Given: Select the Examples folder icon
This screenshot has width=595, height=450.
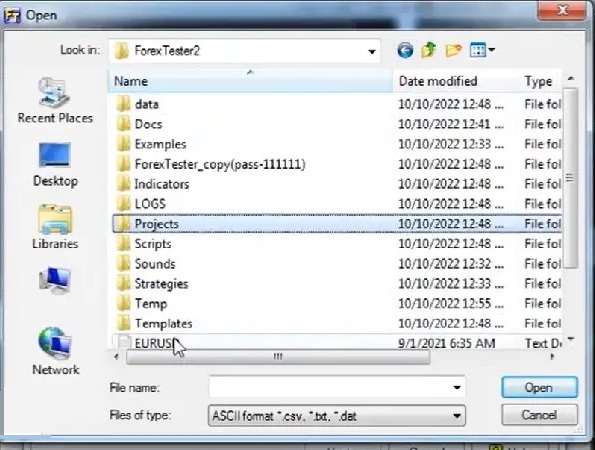Looking at the screenshot, I should [x=123, y=144].
